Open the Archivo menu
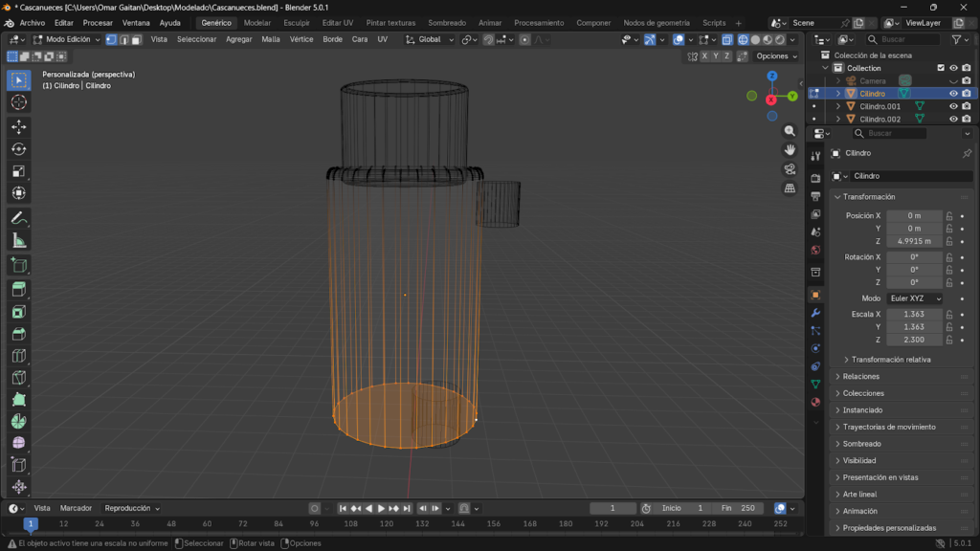980x551 pixels. 32,23
